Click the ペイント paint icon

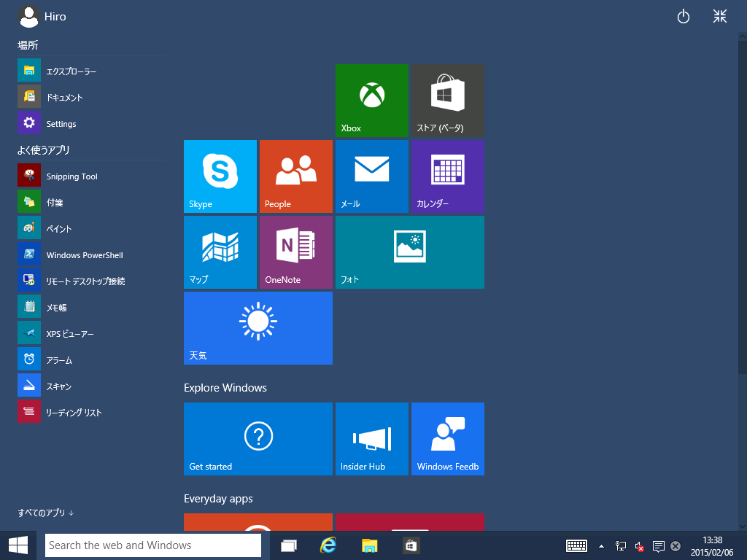point(29,227)
